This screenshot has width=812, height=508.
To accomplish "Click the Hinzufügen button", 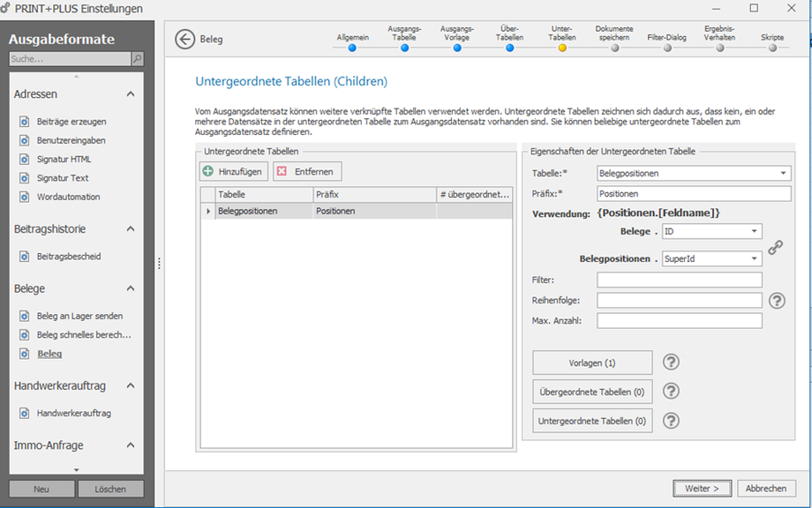I will [x=233, y=171].
